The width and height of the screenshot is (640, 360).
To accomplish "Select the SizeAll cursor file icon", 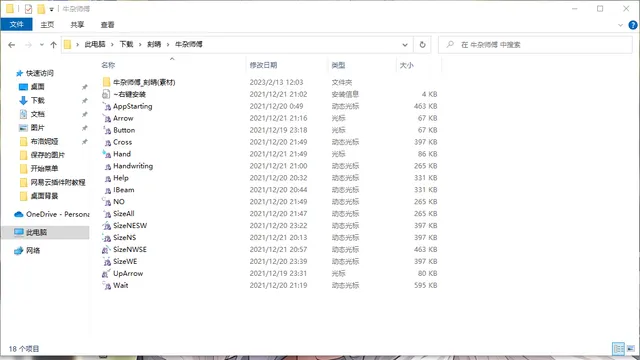I will coord(107,214).
